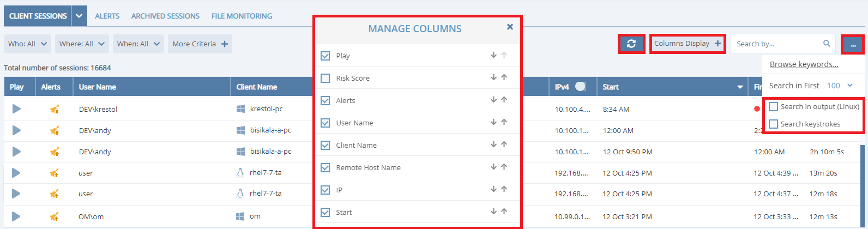Click the Columns Display button
868x229 pixels.
click(687, 44)
